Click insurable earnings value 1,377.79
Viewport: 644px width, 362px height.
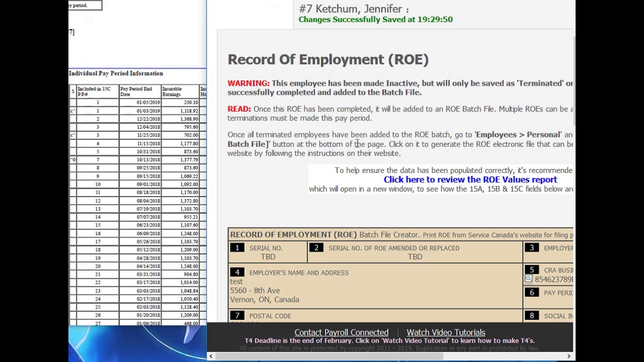point(189,160)
